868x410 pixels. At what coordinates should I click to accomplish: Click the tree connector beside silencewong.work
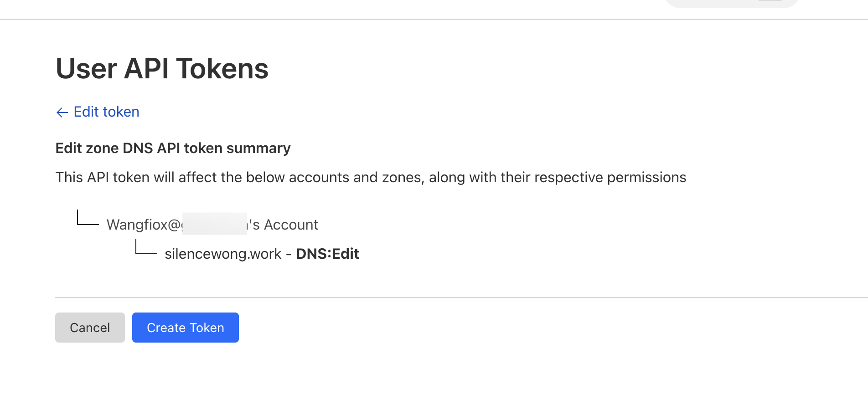[146, 248]
